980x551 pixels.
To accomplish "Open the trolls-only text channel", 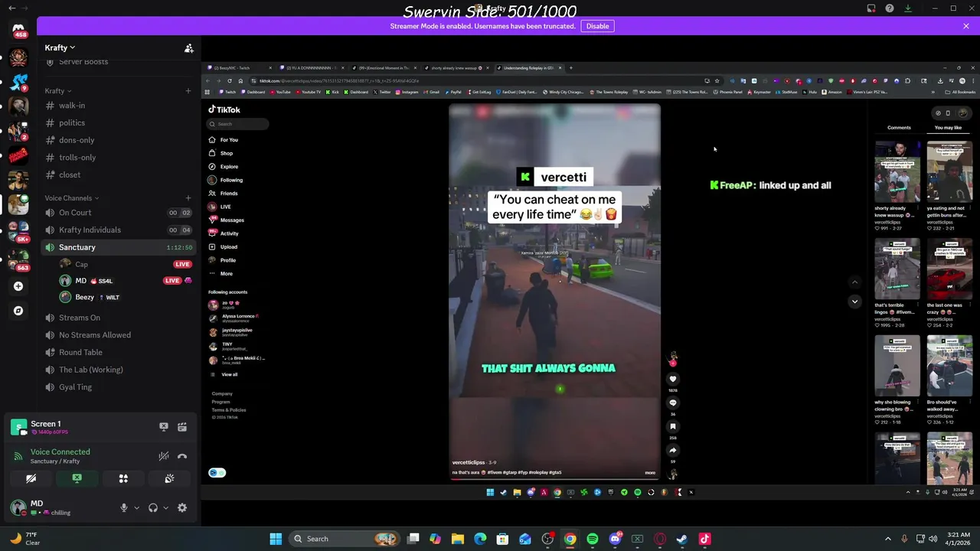I will pyautogui.click(x=119, y=158).
